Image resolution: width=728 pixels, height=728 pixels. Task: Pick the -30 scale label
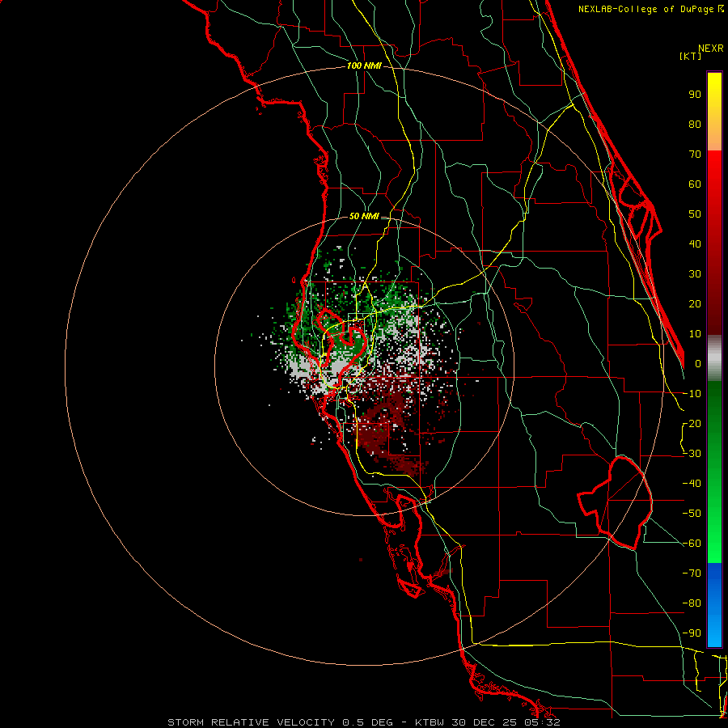(692, 454)
